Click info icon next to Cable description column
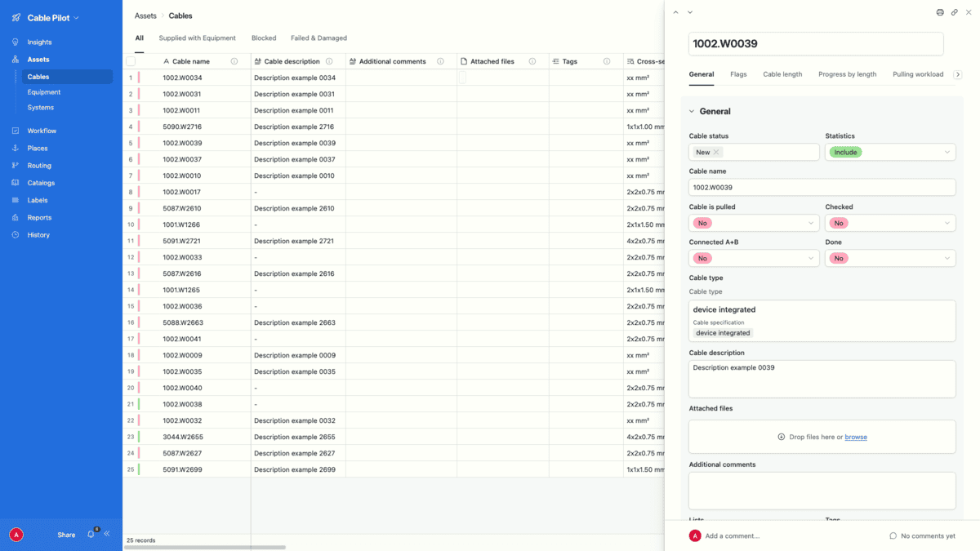 point(329,61)
